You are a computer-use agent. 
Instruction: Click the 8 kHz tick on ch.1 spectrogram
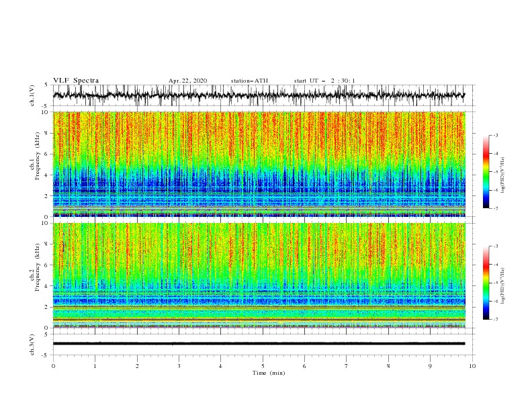pyautogui.click(x=46, y=133)
